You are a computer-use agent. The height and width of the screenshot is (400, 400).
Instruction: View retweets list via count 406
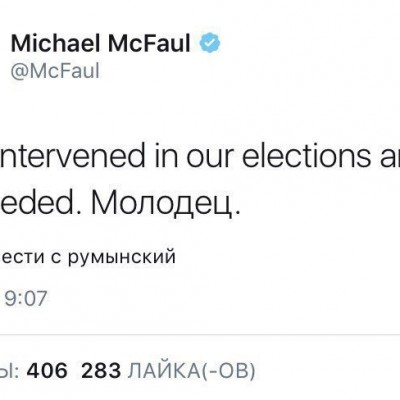click(x=47, y=370)
